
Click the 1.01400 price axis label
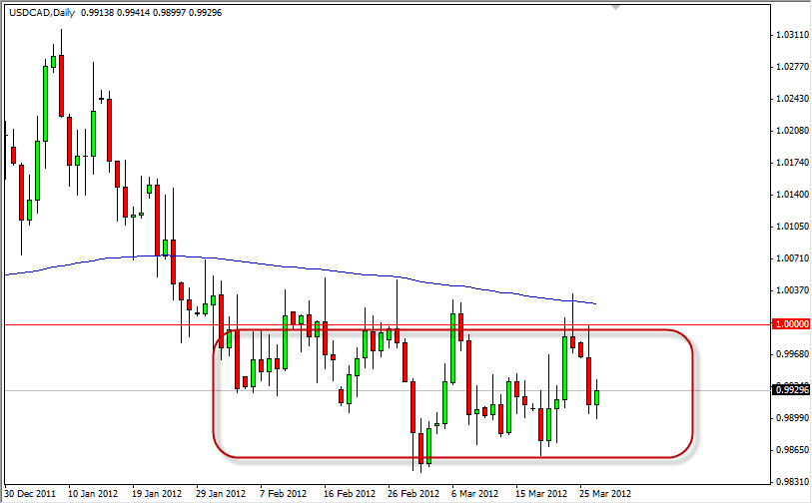(x=792, y=195)
